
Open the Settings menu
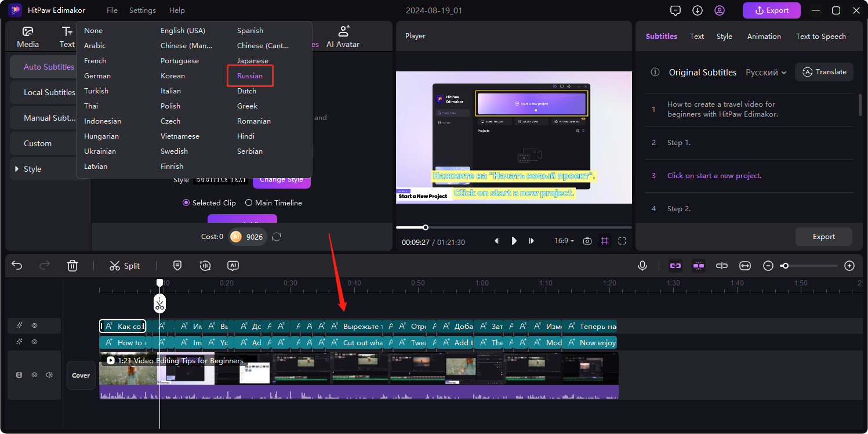click(x=143, y=10)
